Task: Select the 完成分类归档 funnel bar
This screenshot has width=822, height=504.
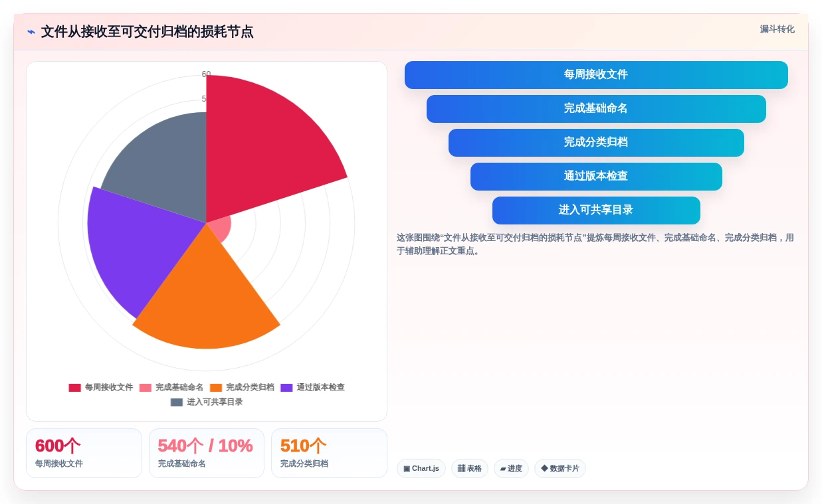Action: coord(596,143)
